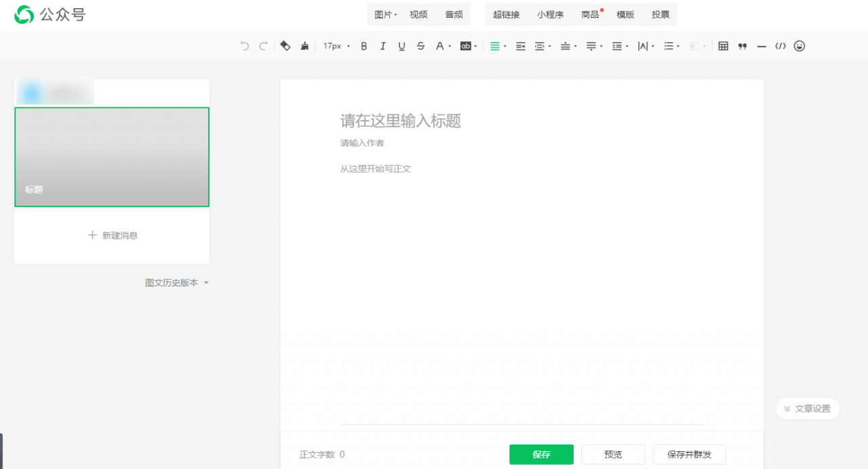Open the 文章设置 article settings panel
868x469 pixels.
tap(807, 409)
